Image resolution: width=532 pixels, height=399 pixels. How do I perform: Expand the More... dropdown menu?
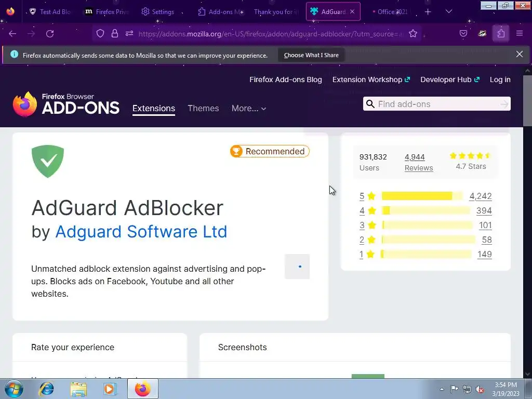249,108
